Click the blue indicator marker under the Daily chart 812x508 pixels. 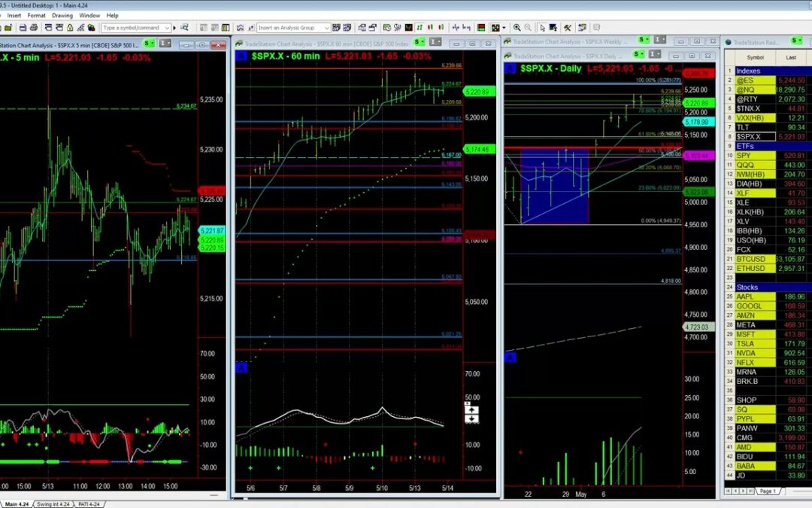tap(510, 357)
